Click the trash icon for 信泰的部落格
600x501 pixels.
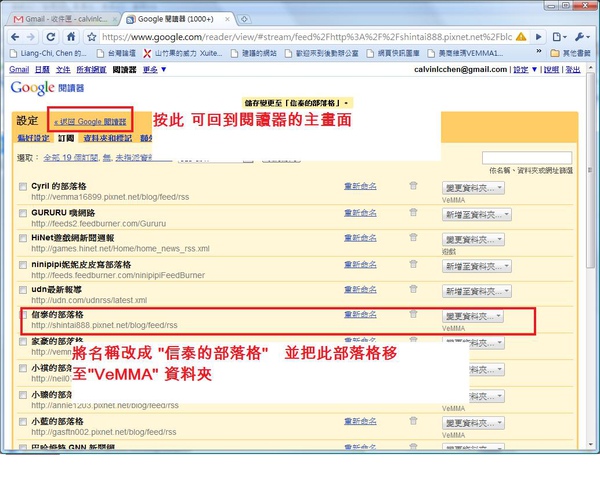(413, 314)
